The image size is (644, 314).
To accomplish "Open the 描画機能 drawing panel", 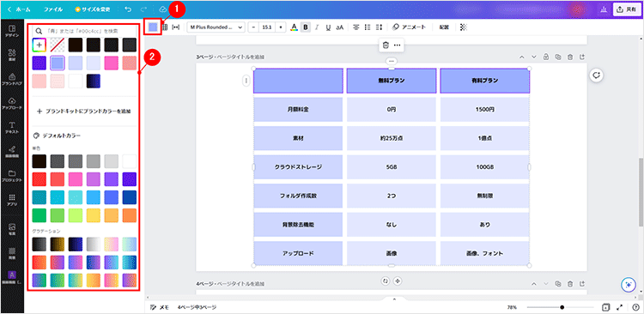I will click(x=12, y=151).
